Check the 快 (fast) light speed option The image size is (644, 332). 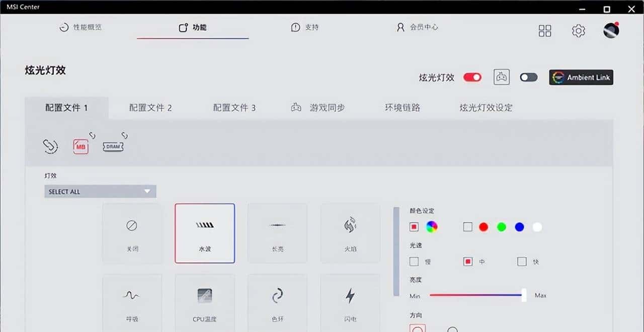pos(522,262)
